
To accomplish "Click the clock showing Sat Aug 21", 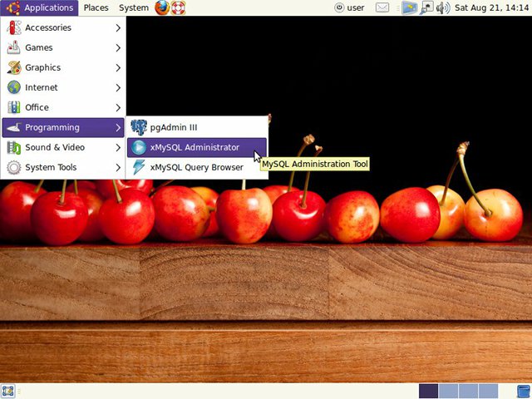I will pos(491,7).
